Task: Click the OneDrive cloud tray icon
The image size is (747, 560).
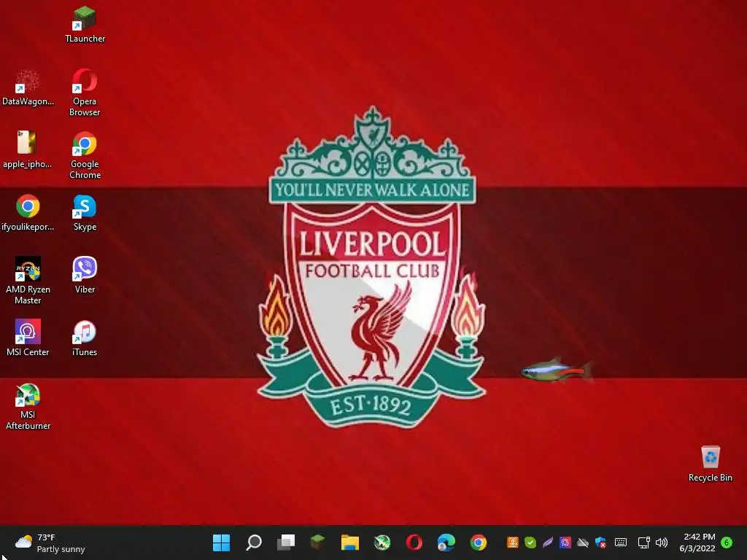Action: (x=583, y=542)
